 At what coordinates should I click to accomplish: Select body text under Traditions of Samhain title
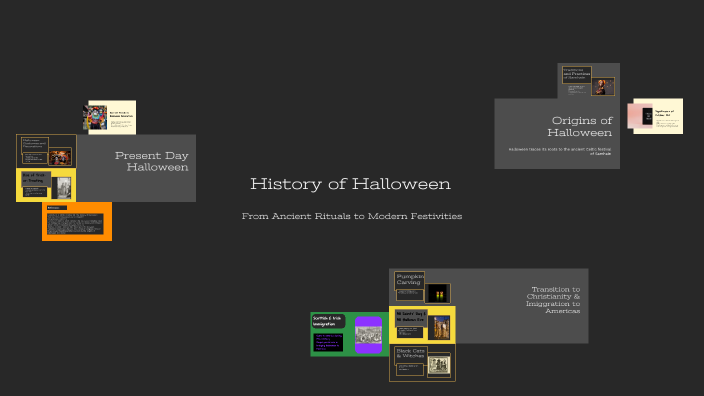click(x=577, y=89)
